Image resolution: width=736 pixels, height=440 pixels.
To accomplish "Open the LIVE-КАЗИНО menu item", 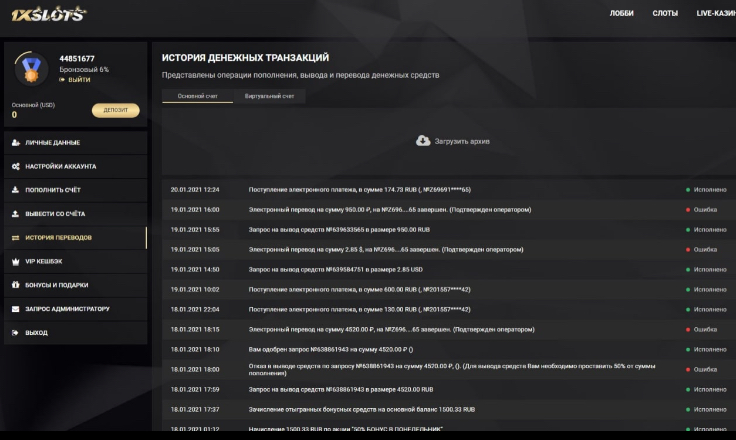I will tap(716, 13).
